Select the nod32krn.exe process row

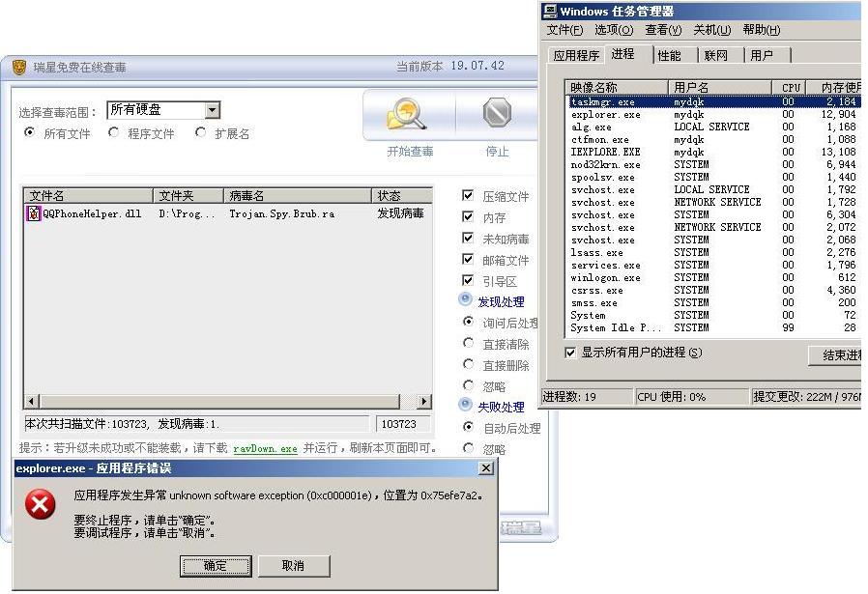(714, 165)
